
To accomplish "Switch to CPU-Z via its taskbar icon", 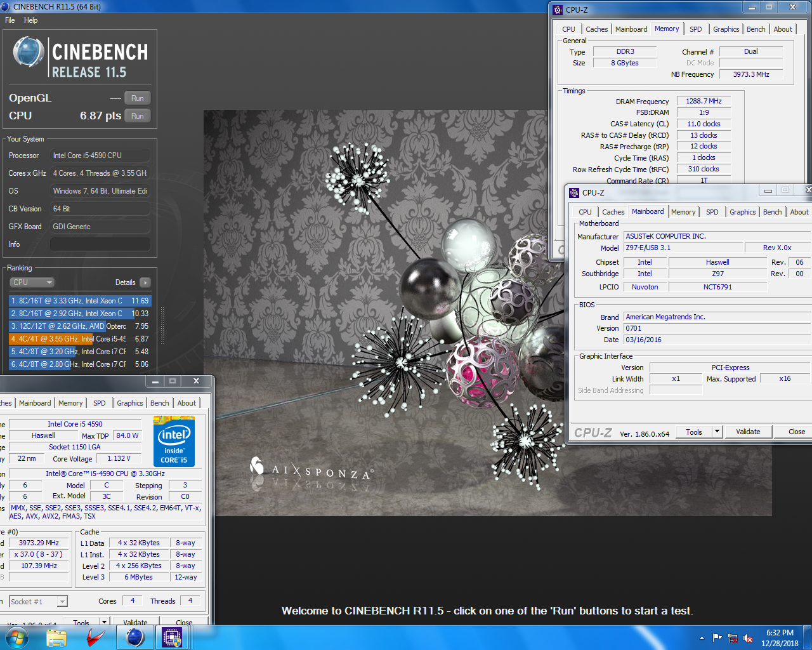I will pyautogui.click(x=172, y=637).
